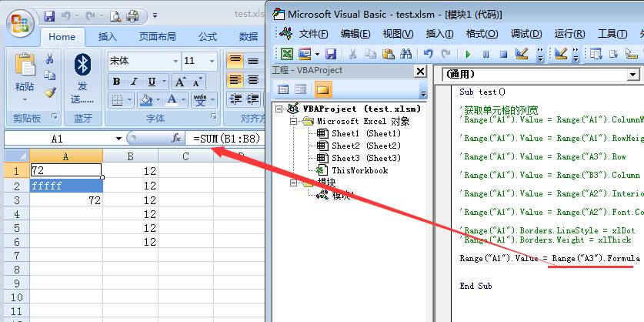Customize Excel quick access toolbar dropdown
This screenshot has width=644, height=322.
tap(155, 16)
